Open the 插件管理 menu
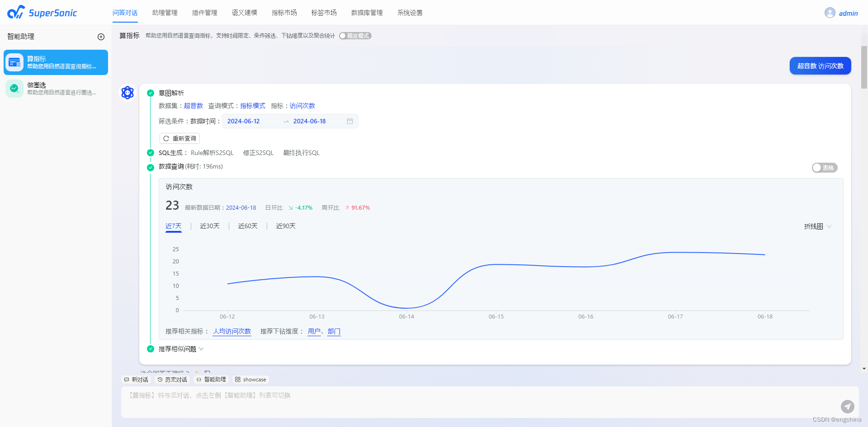This screenshot has height=427, width=868. coord(205,13)
